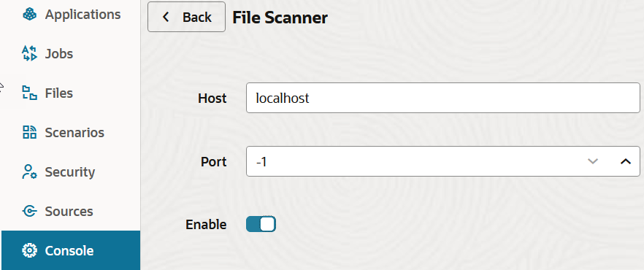Screen dimensions: 644x270
Task: Click the Sources icon
Action: [29, 212]
